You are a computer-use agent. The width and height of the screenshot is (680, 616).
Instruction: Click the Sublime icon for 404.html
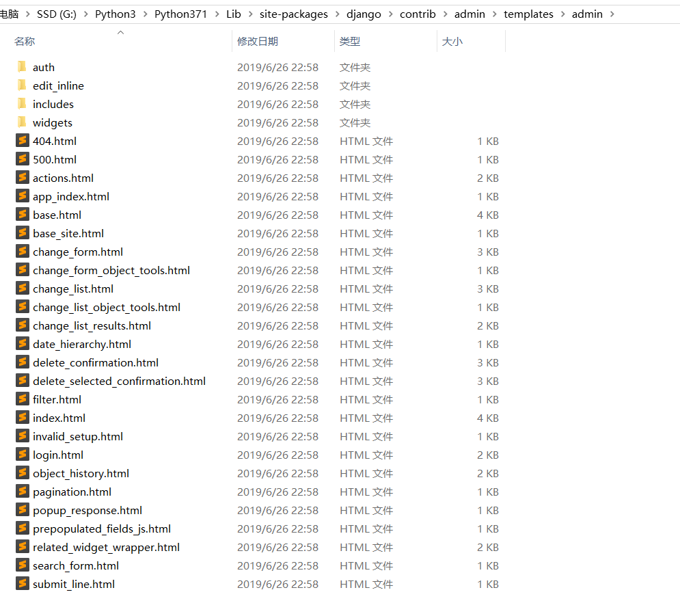coord(23,141)
